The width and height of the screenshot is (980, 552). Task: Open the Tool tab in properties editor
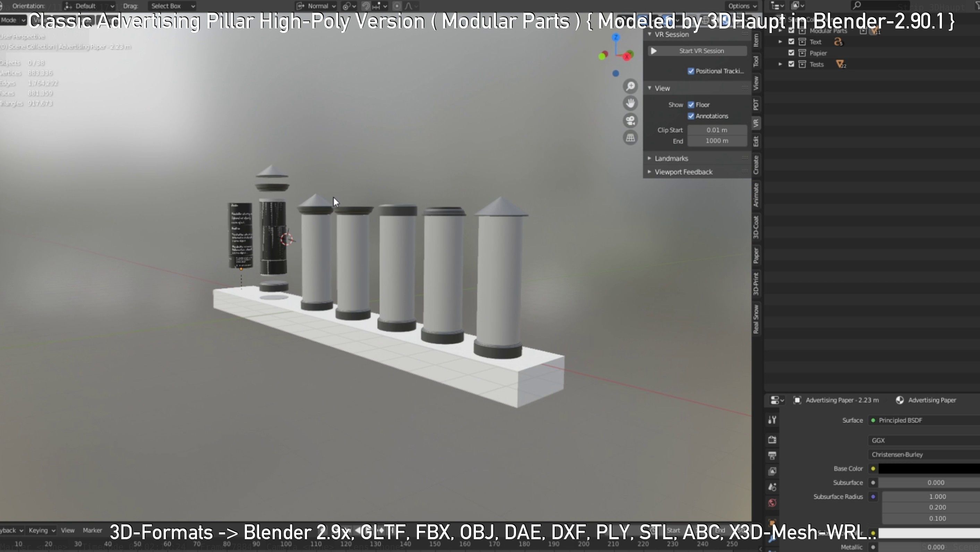click(772, 420)
